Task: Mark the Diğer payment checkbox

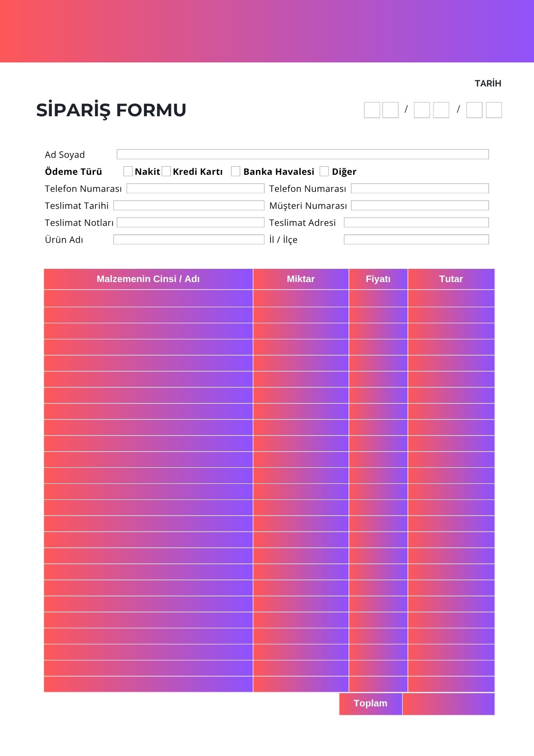Action: [324, 171]
